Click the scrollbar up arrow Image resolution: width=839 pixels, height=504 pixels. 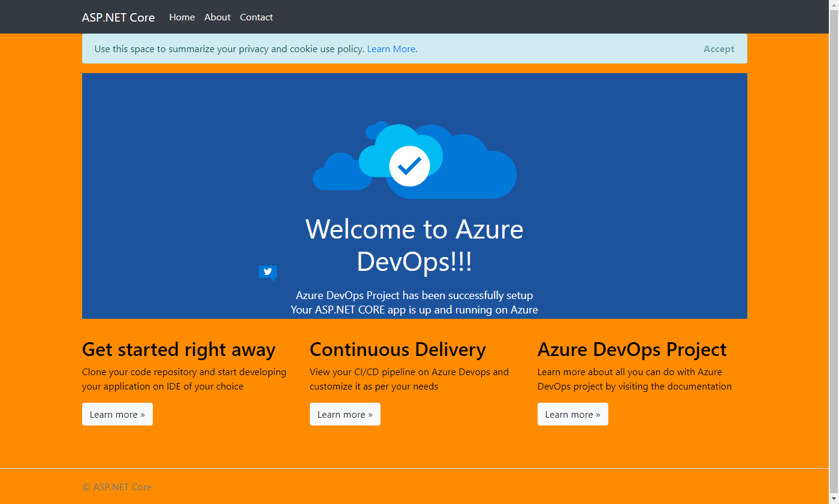pyautogui.click(x=834, y=5)
